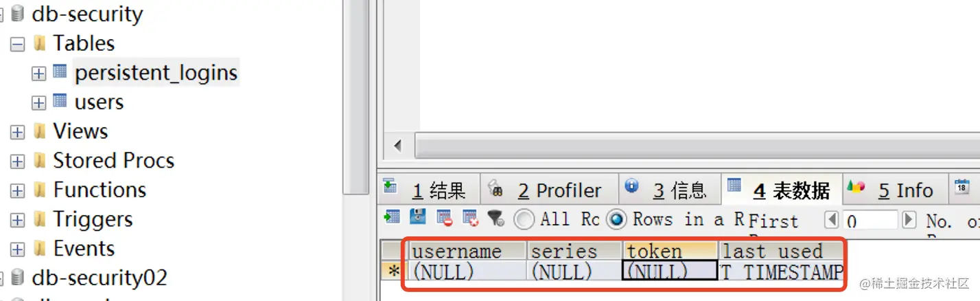Click the new-row asterisk row marker

394,271
